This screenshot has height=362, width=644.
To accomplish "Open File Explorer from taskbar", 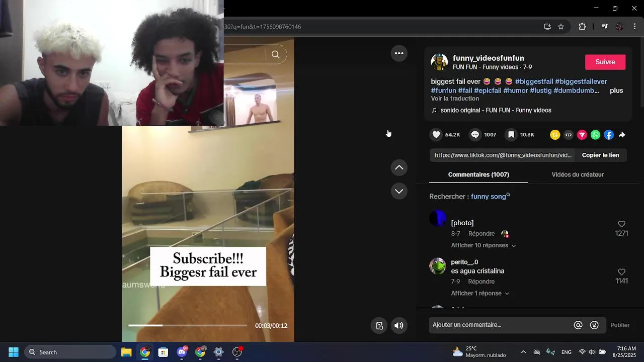I will (126, 352).
